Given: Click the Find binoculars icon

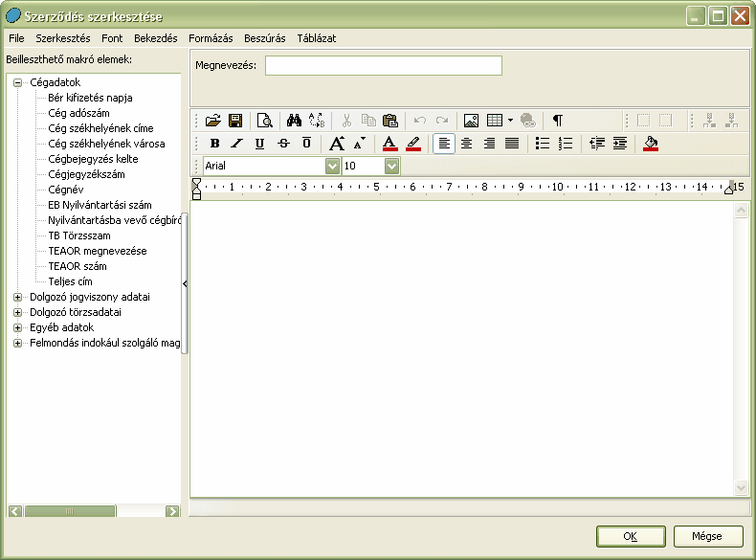Looking at the screenshot, I should (294, 120).
